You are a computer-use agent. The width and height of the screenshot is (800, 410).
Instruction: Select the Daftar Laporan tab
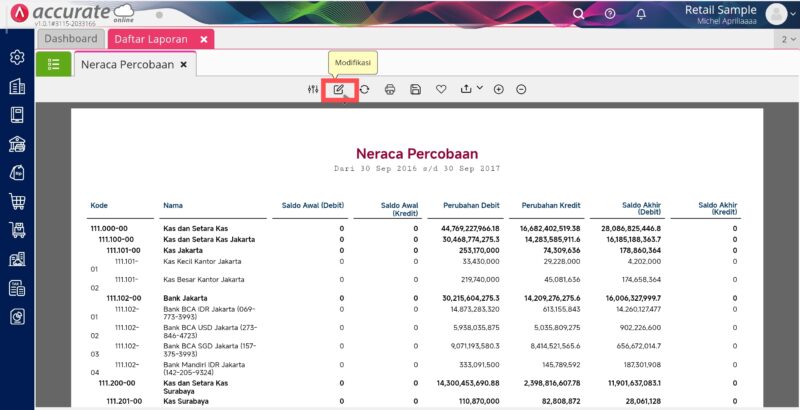(x=152, y=39)
